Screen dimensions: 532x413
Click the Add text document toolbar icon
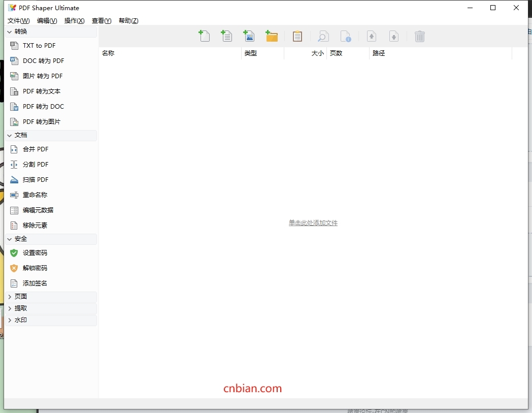click(x=226, y=36)
